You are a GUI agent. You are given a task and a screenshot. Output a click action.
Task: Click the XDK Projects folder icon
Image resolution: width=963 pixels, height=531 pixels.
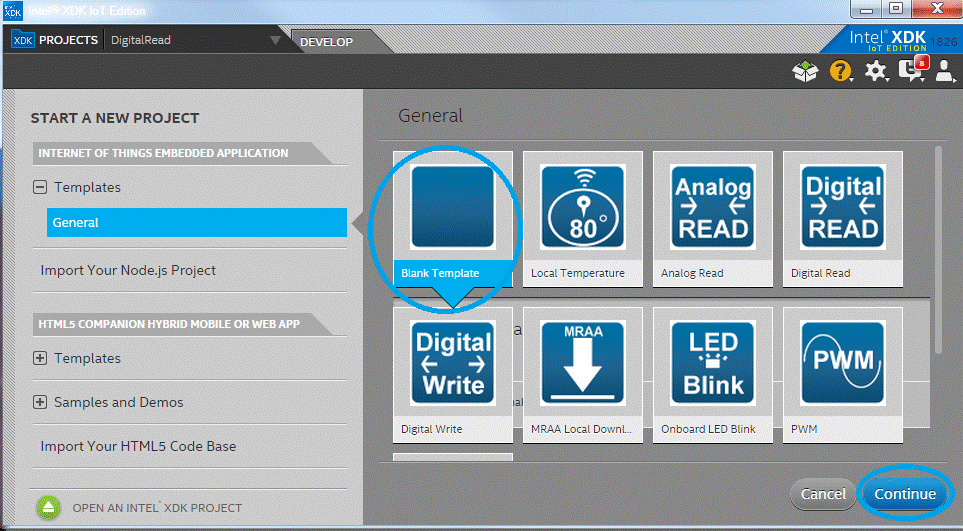[23, 40]
